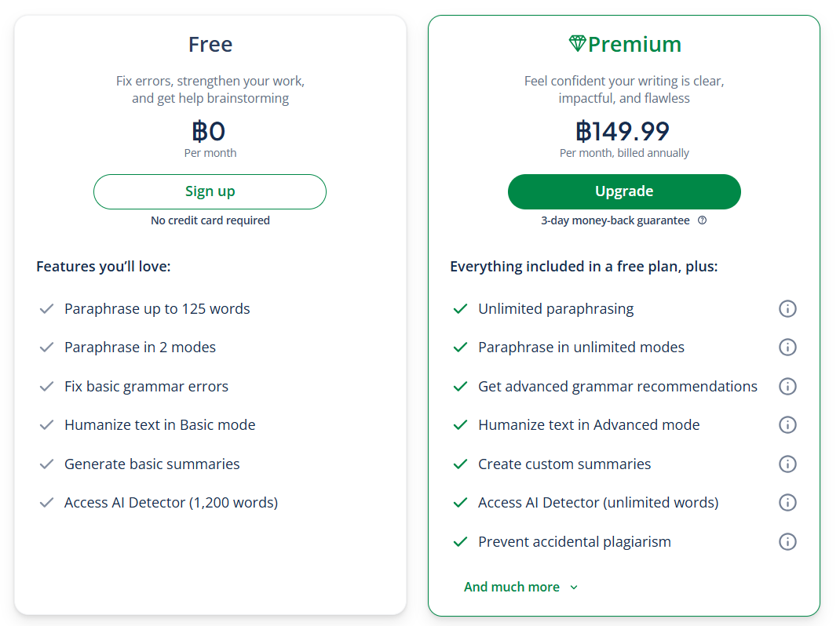The image size is (840, 626).
Task: Click the 3-day money-back guarantee text
Action: tap(615, 220)
